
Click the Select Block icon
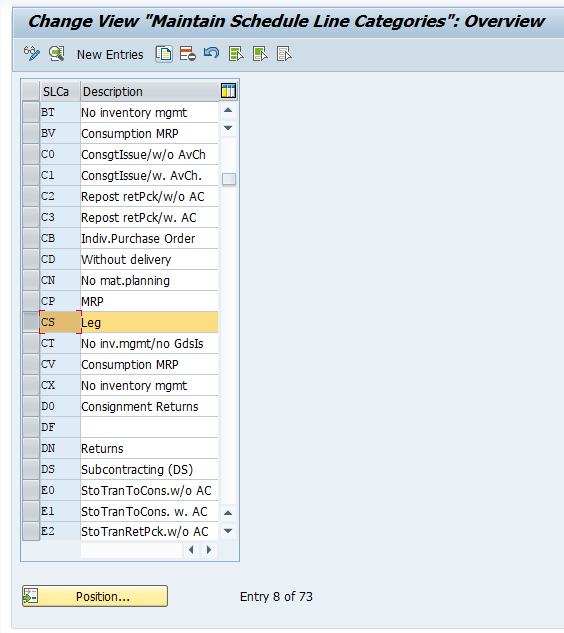click(x=260, y=54)
